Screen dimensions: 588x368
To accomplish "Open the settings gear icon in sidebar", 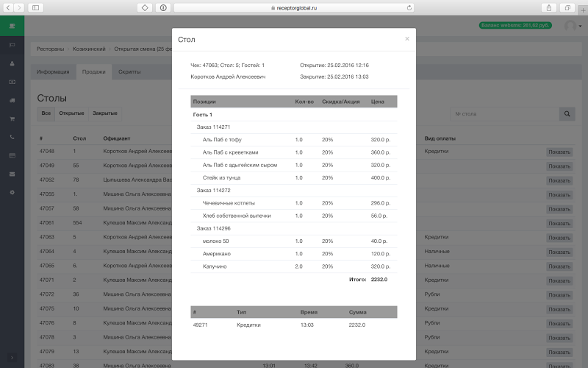I will 12,192.
